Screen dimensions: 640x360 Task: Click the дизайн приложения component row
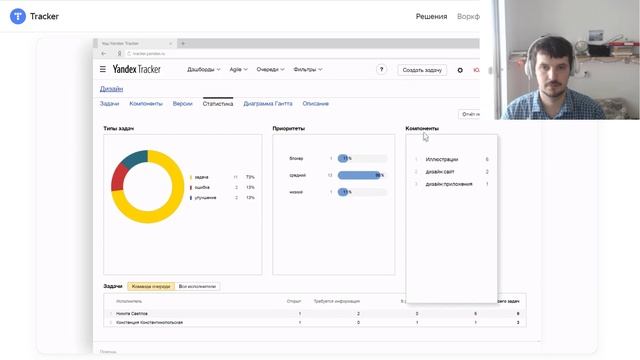click(452, 184)
